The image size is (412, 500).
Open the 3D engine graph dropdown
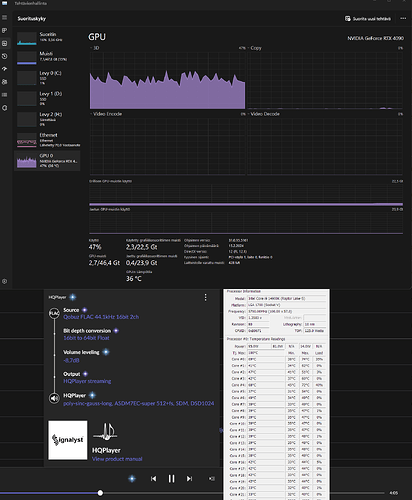95,48
